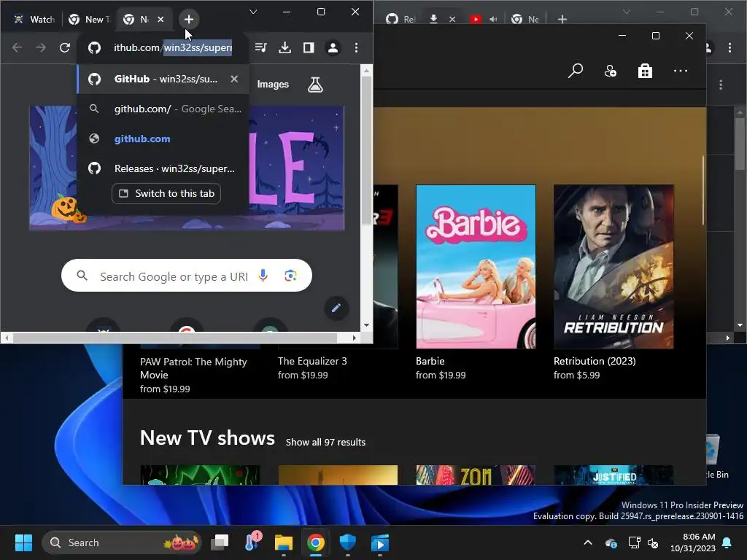Open Windows Start menu
Screen dimensions: 747x560
pos(23,542)
